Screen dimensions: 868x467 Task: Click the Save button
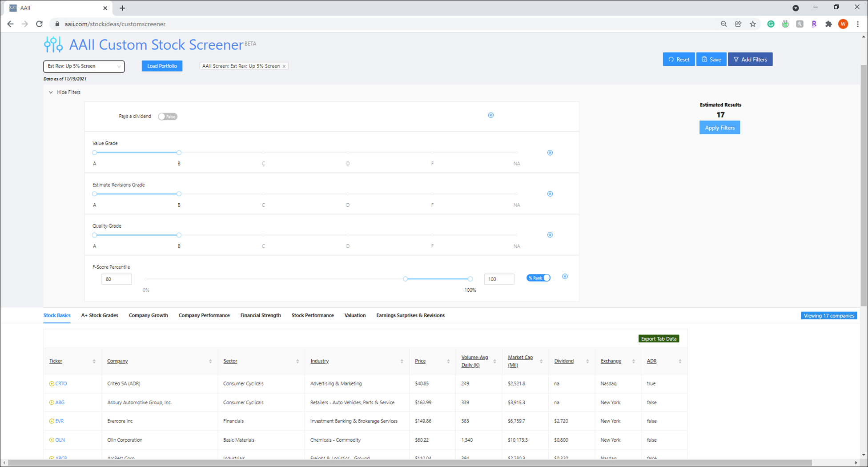coord(711,60)
